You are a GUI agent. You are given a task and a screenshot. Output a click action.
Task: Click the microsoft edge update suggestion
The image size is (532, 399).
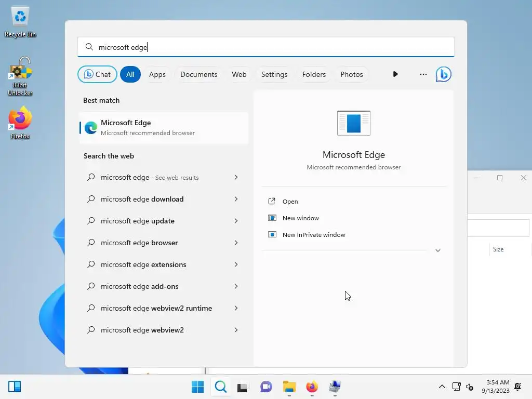(x=163, y=221)
